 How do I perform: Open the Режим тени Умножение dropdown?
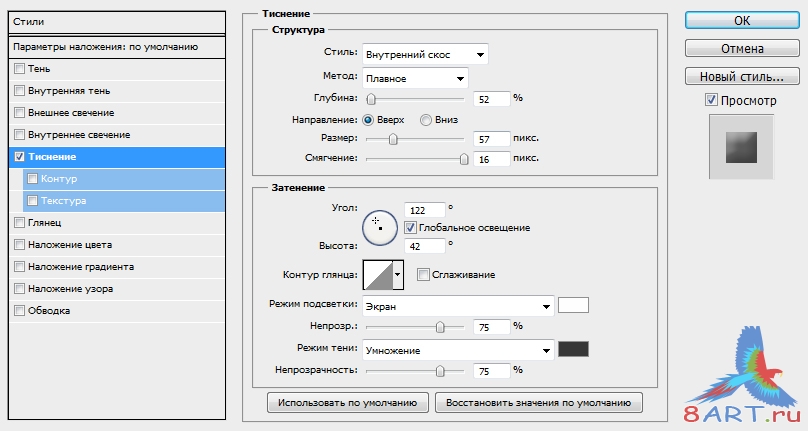point(458,351)
